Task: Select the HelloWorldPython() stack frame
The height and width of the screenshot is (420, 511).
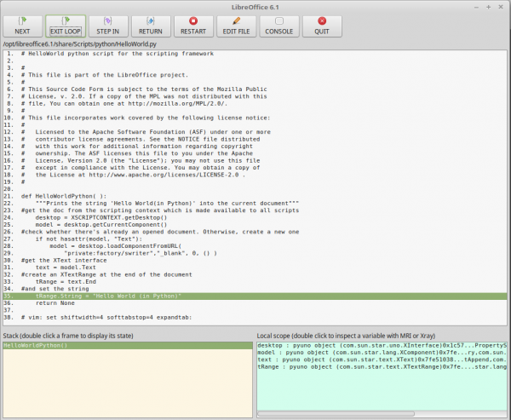Action: pyautogui.click(x=128, y=345)
